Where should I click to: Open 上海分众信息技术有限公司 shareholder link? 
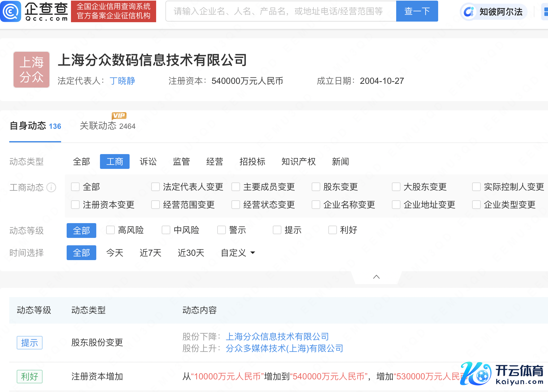point(277,337)
